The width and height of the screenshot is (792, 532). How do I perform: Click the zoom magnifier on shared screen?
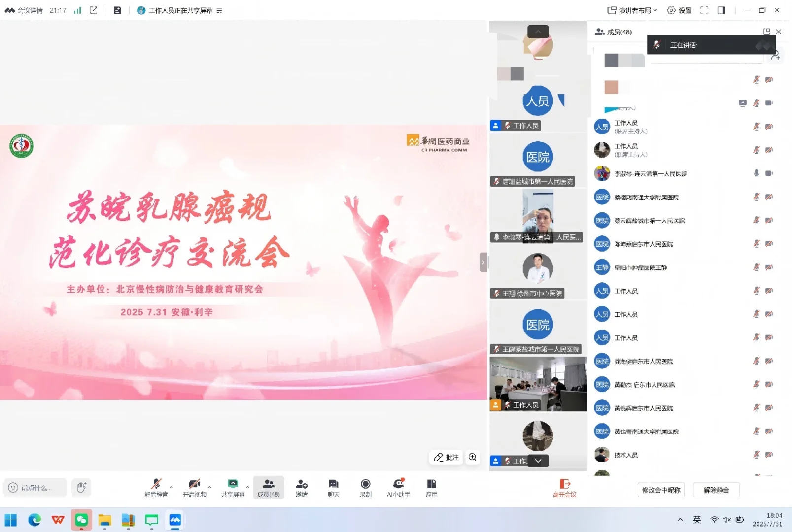(x=472, y=457)
